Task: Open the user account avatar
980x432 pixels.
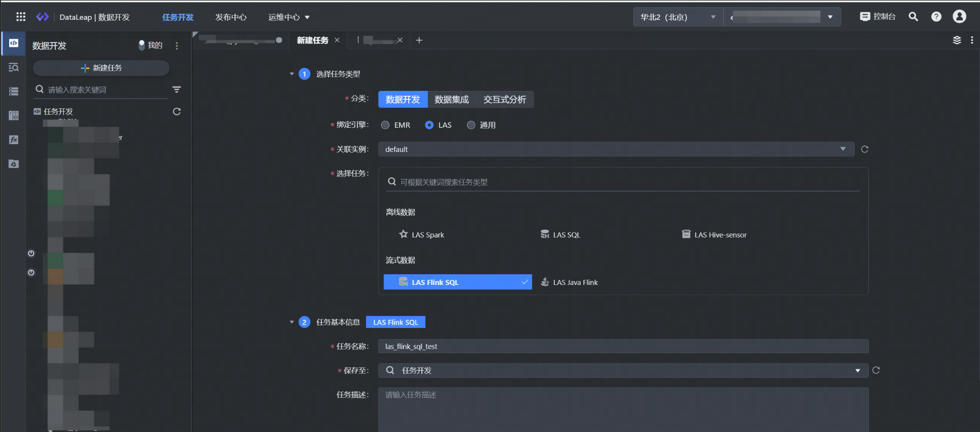Action: (x=959, y=16)
